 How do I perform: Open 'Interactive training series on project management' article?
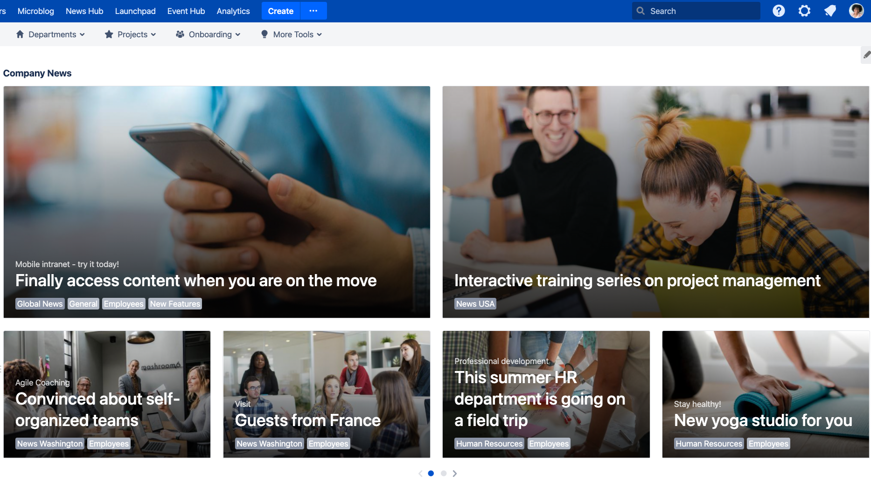pos(637,281)
